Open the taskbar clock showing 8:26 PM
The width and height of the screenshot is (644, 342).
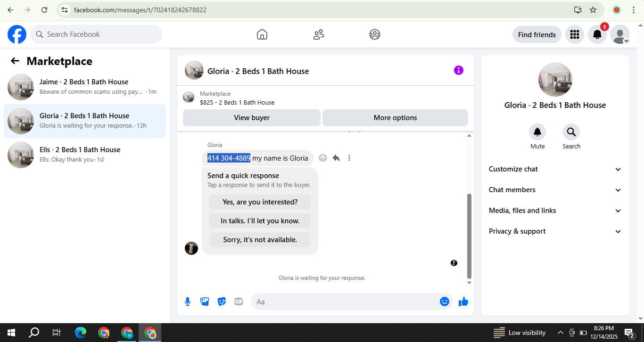pos(603,333)
